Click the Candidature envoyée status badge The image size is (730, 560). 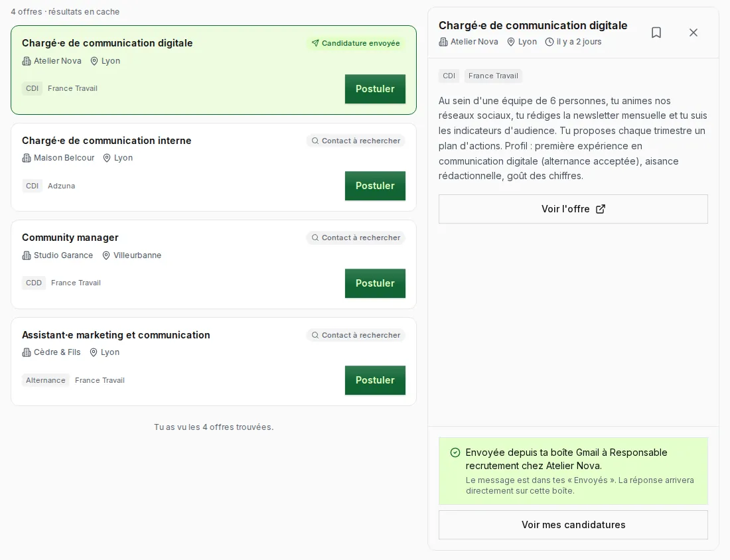tap(356, 43)
